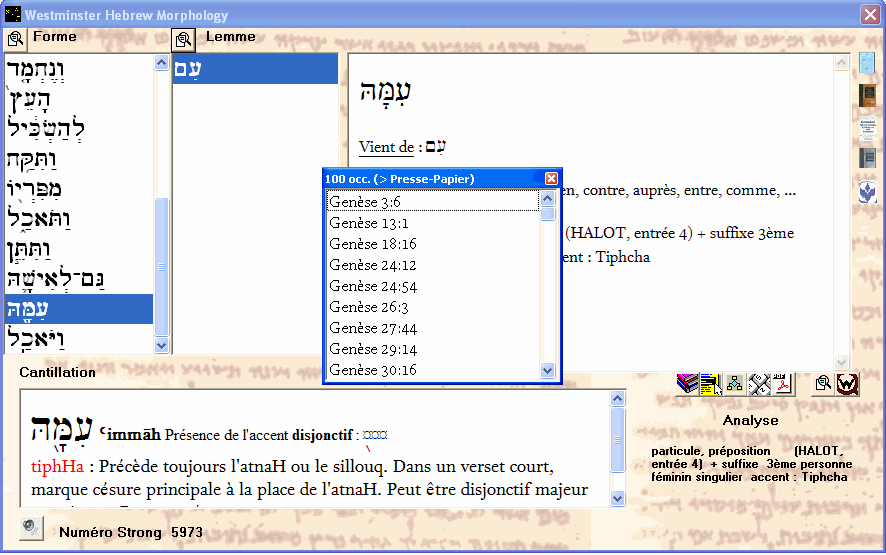Click the Hebrew lemma after 'Vient de'
Image resolution: width=886 pixels, height=555 pixels.
coord(435,147)
